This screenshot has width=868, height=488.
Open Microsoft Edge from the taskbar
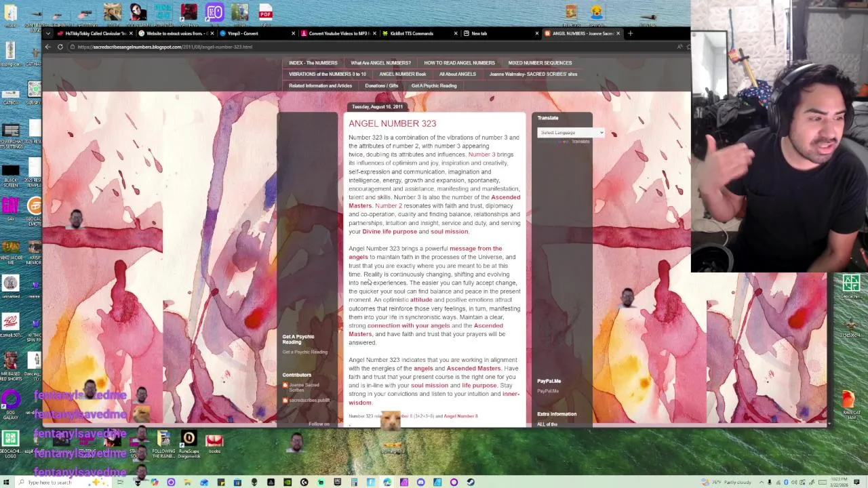[387, 482]
